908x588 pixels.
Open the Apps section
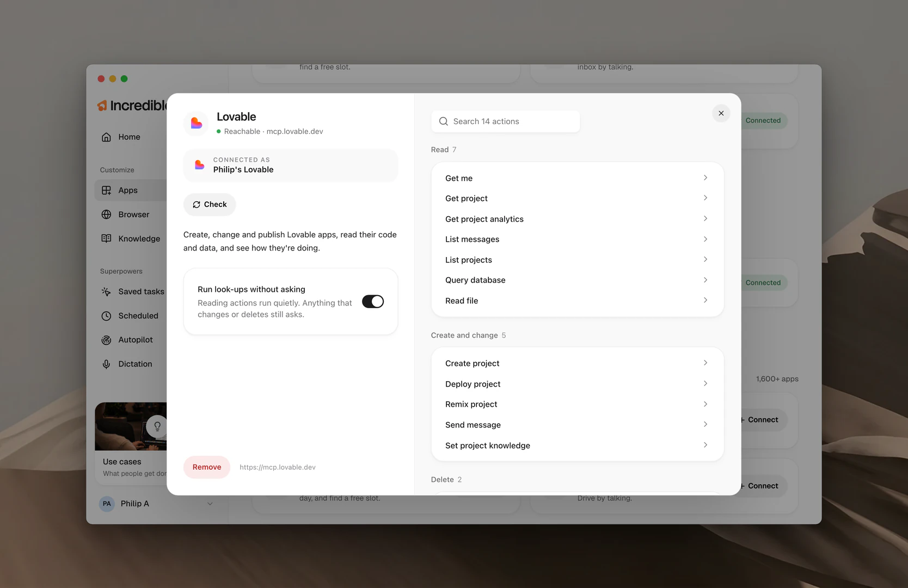point(131,190)
